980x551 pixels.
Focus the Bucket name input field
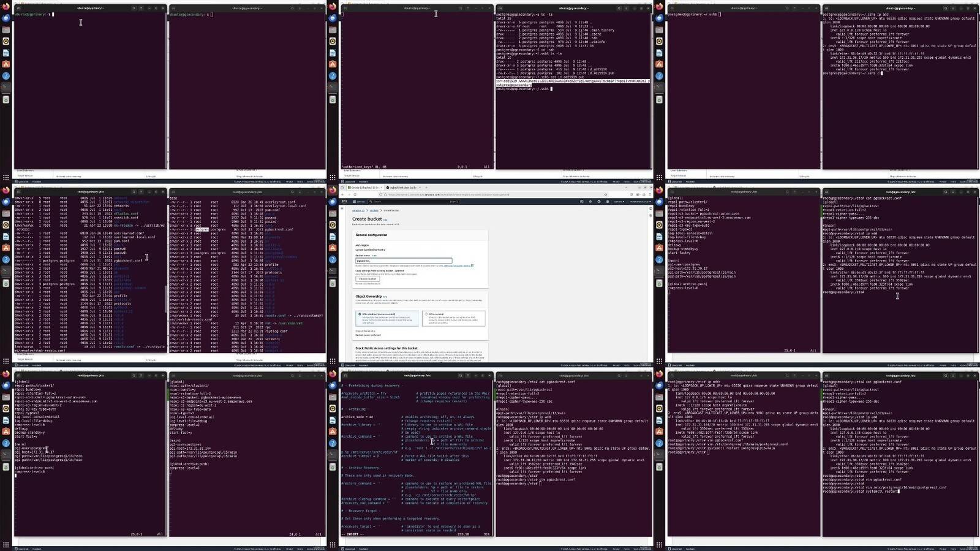[404, 260]
